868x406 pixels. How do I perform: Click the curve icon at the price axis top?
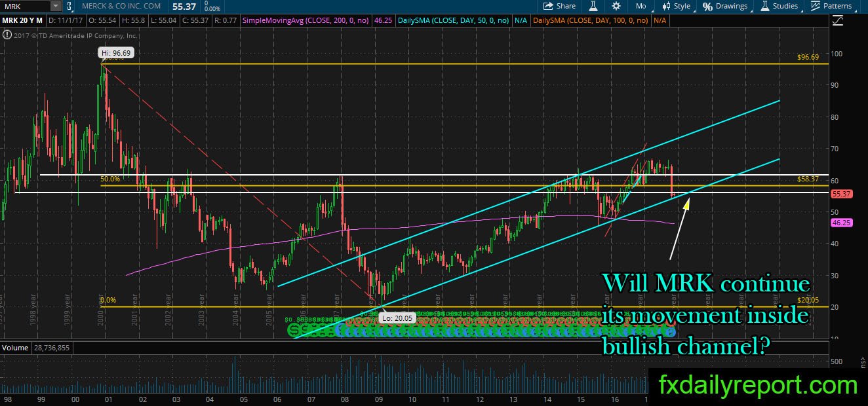point(837,21)
